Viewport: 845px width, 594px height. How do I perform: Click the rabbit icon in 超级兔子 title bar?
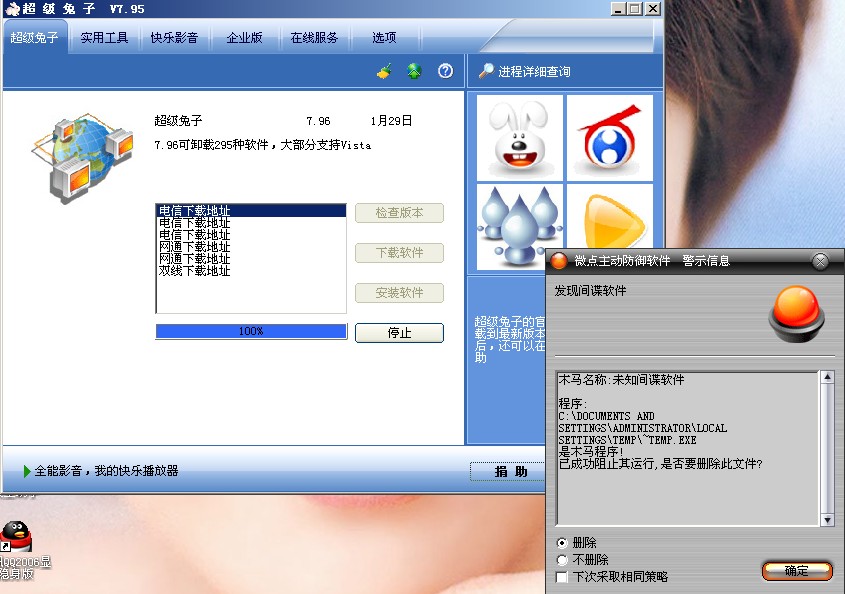[x=11, y=9]
